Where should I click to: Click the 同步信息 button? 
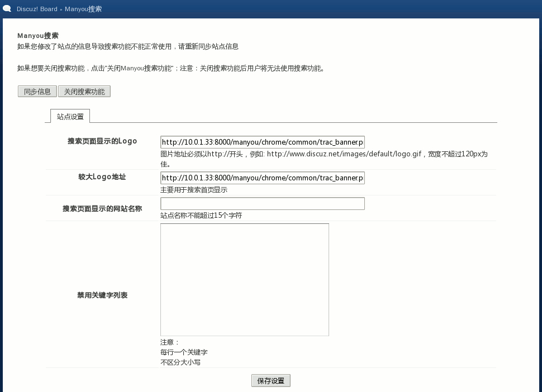pyautogui.click(x=37, y=92)
